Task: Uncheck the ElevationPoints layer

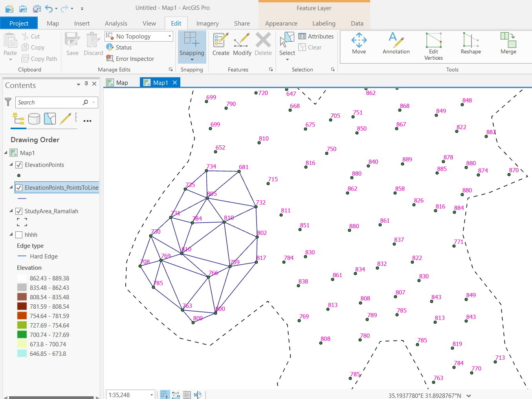Action: (x=19, y=165)
